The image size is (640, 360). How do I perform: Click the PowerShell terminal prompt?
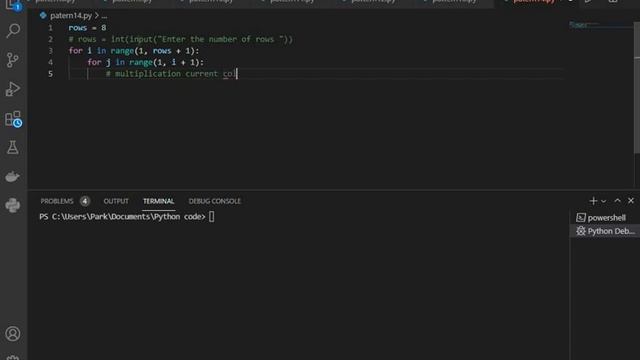[x=127, y=217]
